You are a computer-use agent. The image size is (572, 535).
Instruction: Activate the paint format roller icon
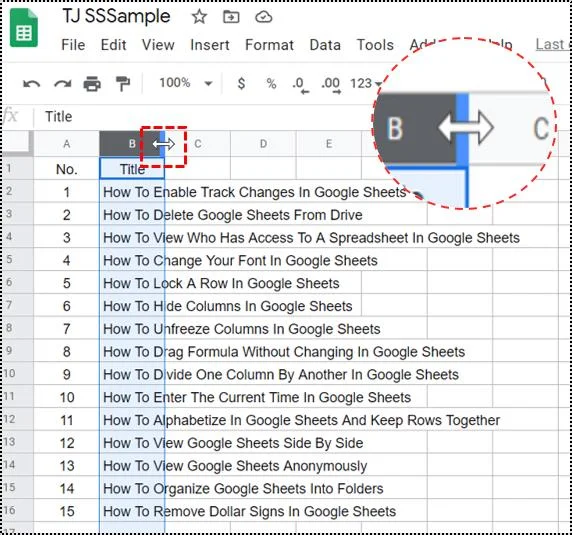click(123, 84)
